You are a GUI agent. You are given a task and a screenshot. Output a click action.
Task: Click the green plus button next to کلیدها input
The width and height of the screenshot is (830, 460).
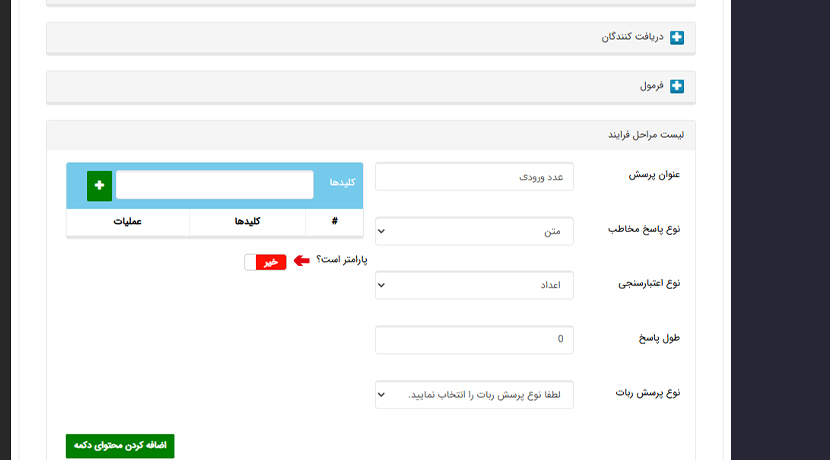(100, 185)
